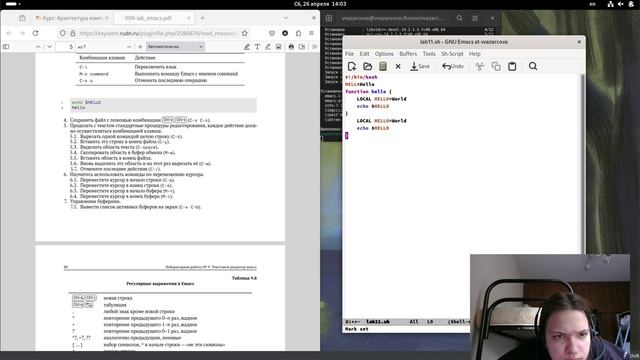Image resolution: width=640 pixels, height=360 pixels.
Task: Start a search from Emacs toolbar
Action: pos(533,66)
